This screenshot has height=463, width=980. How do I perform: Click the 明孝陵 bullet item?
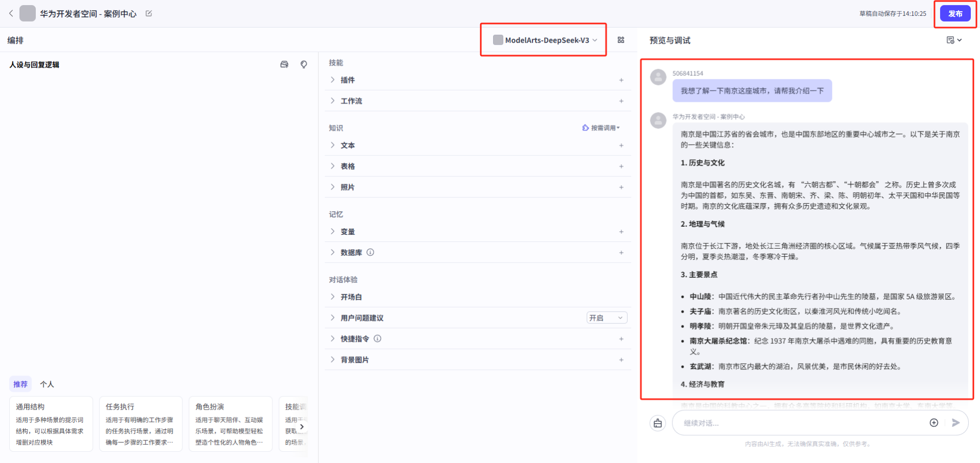[x=792, y=326]
